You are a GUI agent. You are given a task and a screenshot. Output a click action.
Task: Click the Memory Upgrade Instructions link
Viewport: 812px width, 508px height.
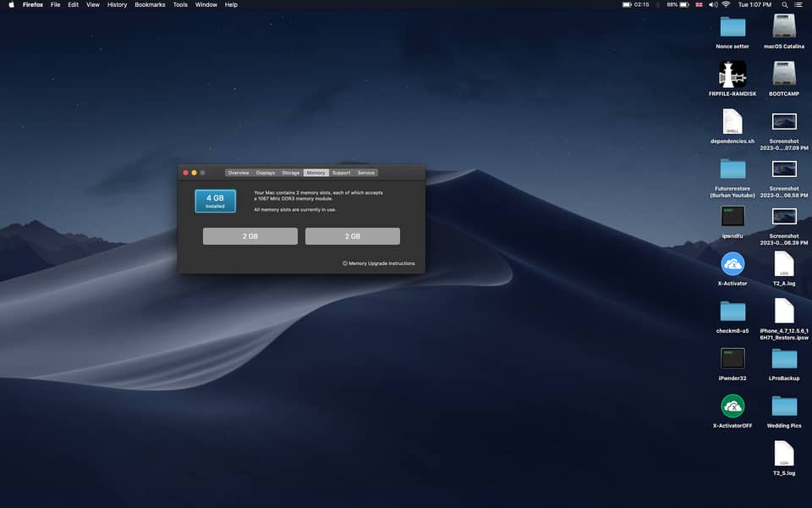[381, 263]
